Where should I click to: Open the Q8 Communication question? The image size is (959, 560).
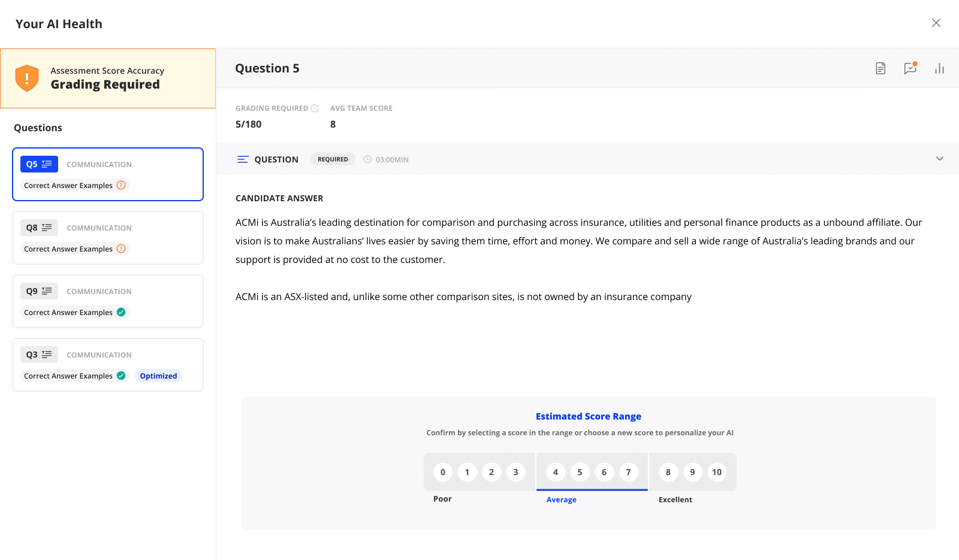[108, 237]
